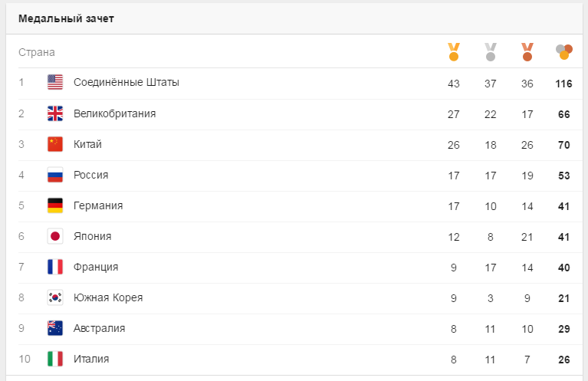Click the gold medal column icon
Screen dimensions: 588x381
point(453,52)
